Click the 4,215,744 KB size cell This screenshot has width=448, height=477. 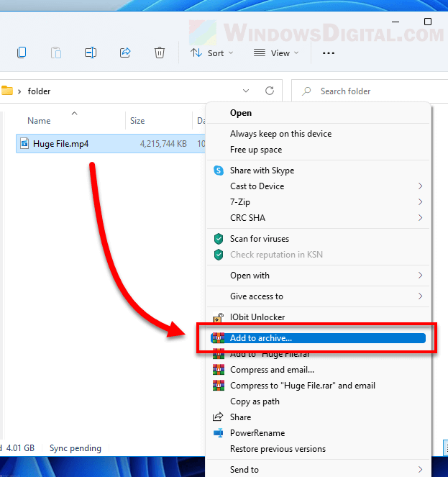pyautogui.click(x=163, y=144)
